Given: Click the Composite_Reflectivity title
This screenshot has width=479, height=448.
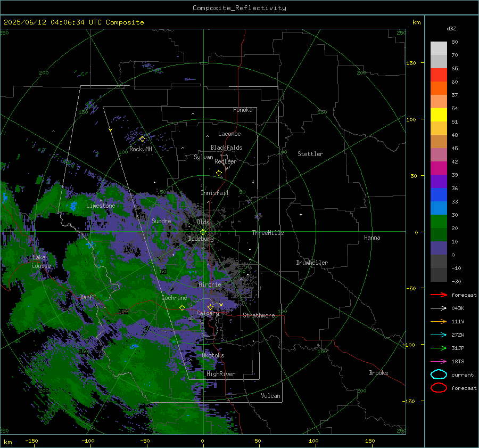Looking at the screenshot, I should [x=240, y=8].
